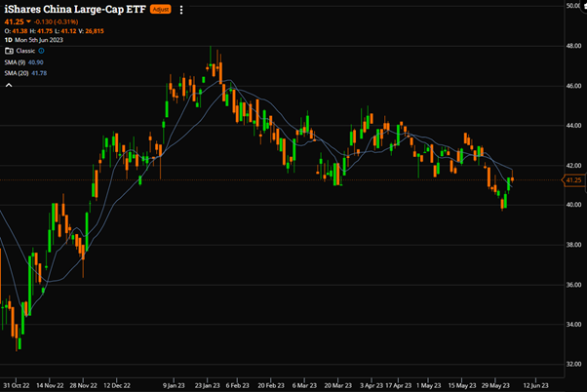Click the 12 Dec 22 date label
The width and height of the screenshot is (587, 392).
click(117, 385)
